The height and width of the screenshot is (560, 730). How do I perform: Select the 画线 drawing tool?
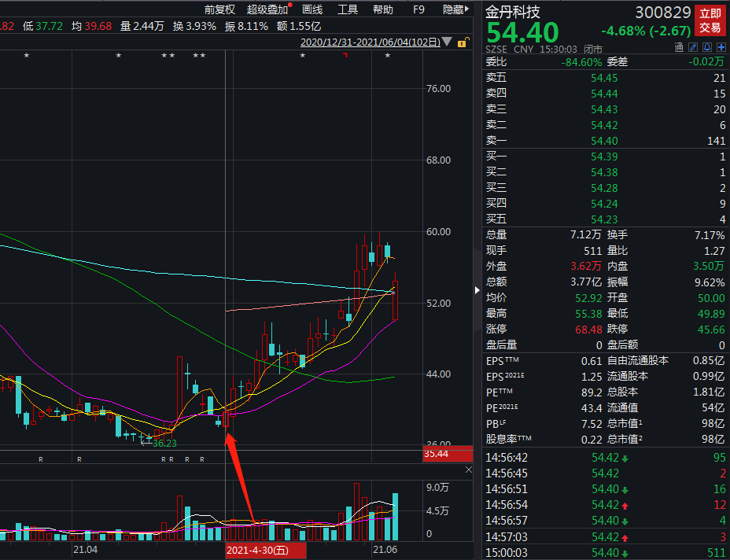pos(312,9)
